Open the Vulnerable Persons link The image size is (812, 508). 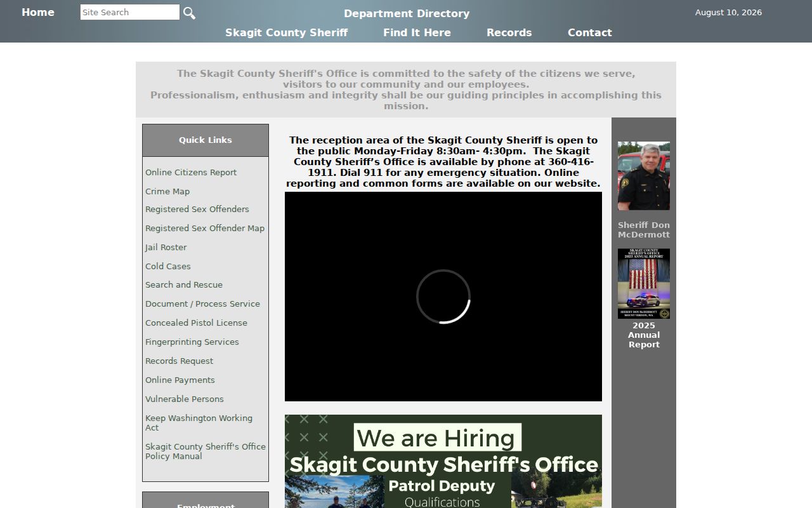pos(185,399)
